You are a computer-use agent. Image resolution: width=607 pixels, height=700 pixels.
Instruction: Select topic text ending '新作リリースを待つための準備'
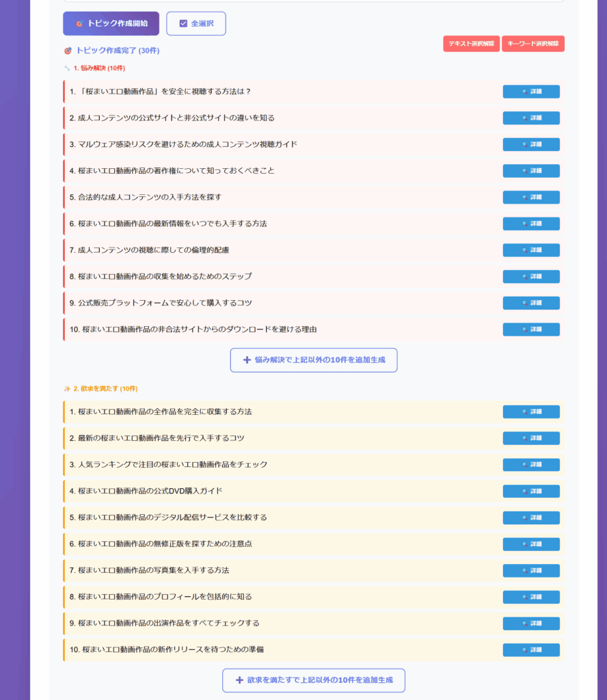point(167,649)
